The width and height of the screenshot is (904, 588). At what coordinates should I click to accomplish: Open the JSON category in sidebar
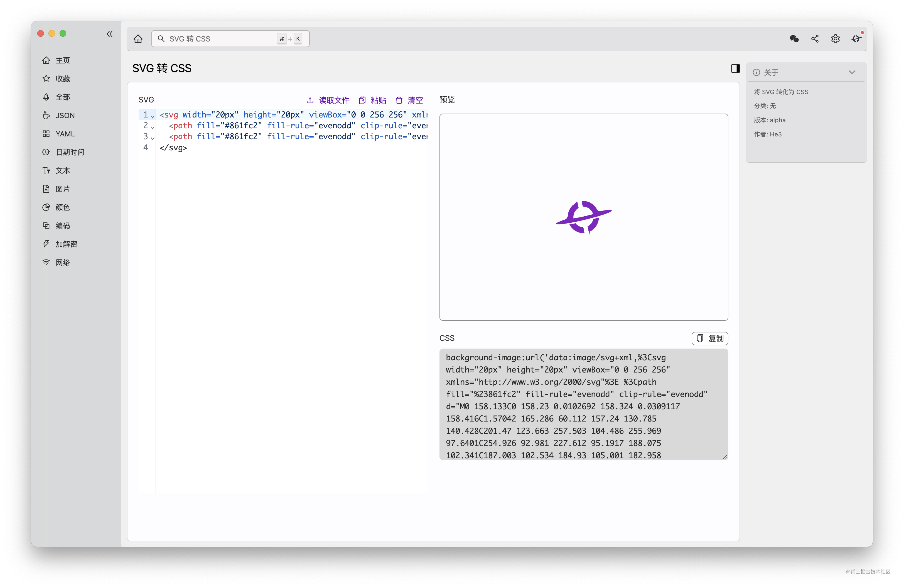65,116
